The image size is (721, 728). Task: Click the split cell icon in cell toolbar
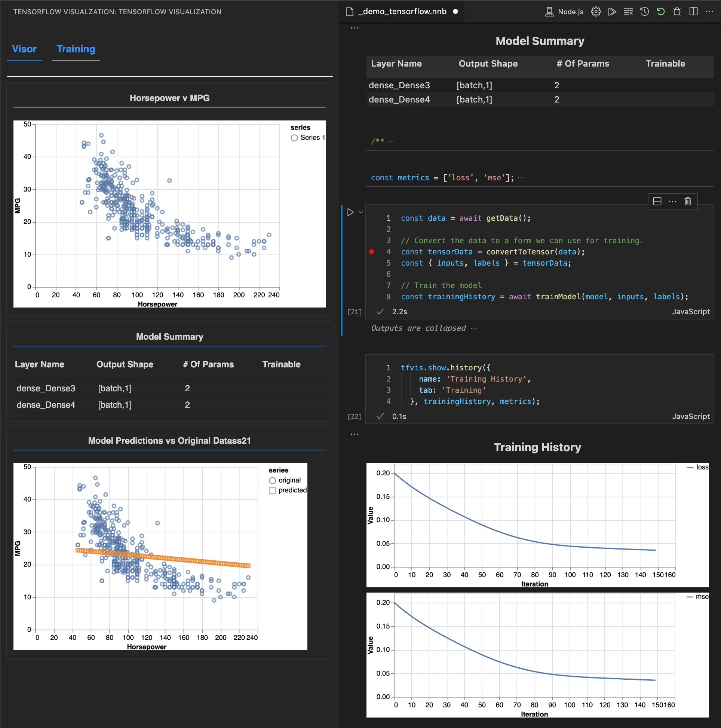[x=657, y=201]
